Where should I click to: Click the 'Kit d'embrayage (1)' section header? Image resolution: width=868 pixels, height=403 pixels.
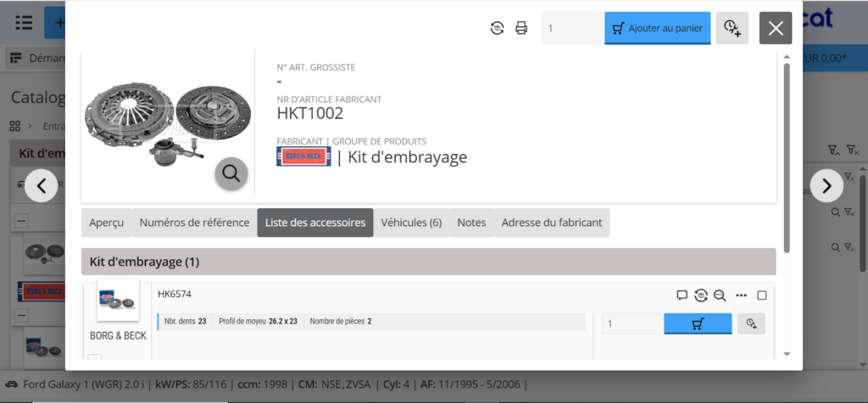click(428, 262)
